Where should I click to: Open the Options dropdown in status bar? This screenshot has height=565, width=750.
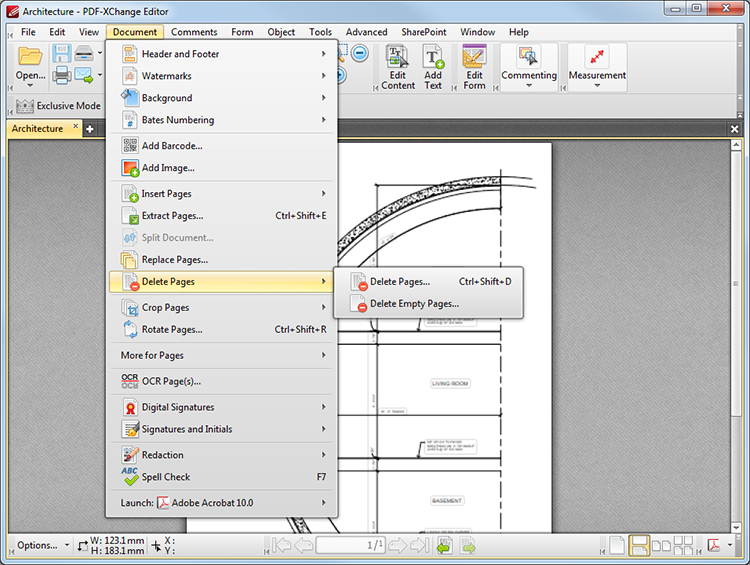coord(43,545)
